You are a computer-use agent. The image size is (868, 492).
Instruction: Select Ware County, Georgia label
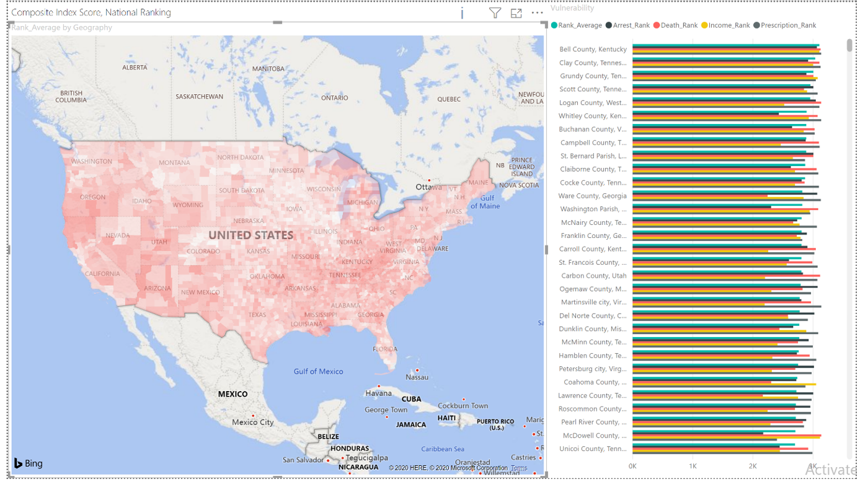coord(593,196)
